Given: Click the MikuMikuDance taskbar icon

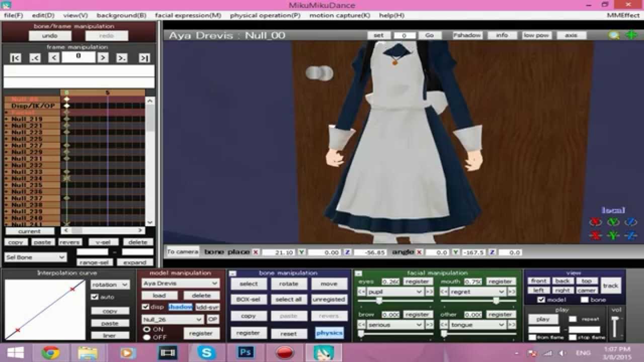Looking at the screenshot, I should [323, 353].
